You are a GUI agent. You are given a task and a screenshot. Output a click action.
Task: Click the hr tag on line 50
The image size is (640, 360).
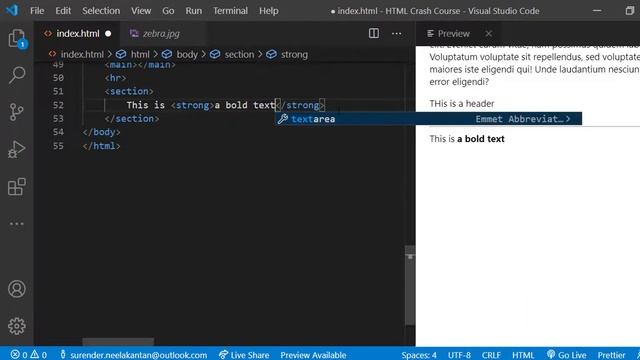pos(116,78)
